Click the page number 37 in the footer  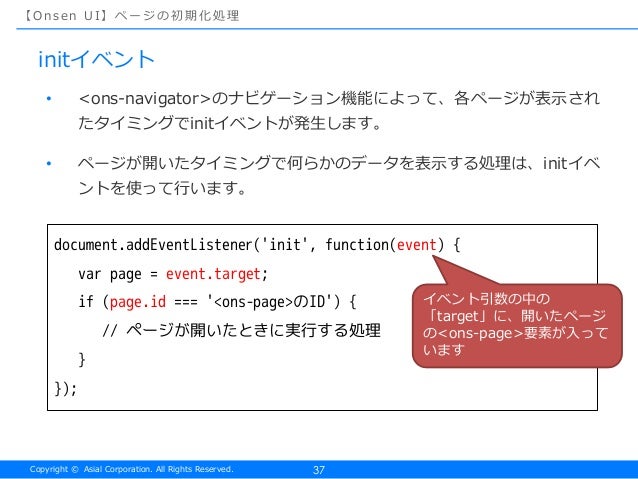[x=319, y=470]
